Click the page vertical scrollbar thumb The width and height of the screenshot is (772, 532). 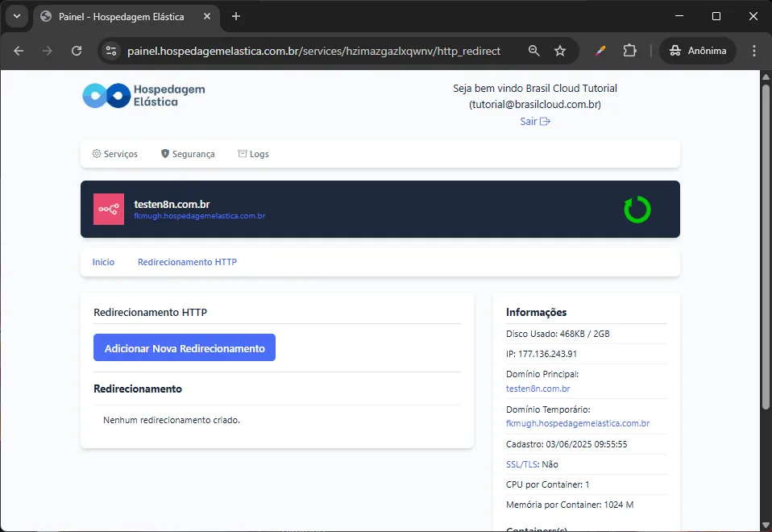(x=766, y=247)
